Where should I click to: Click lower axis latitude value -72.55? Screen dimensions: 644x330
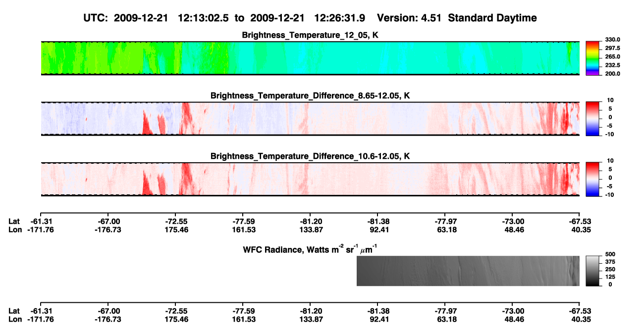coord(176,311)
